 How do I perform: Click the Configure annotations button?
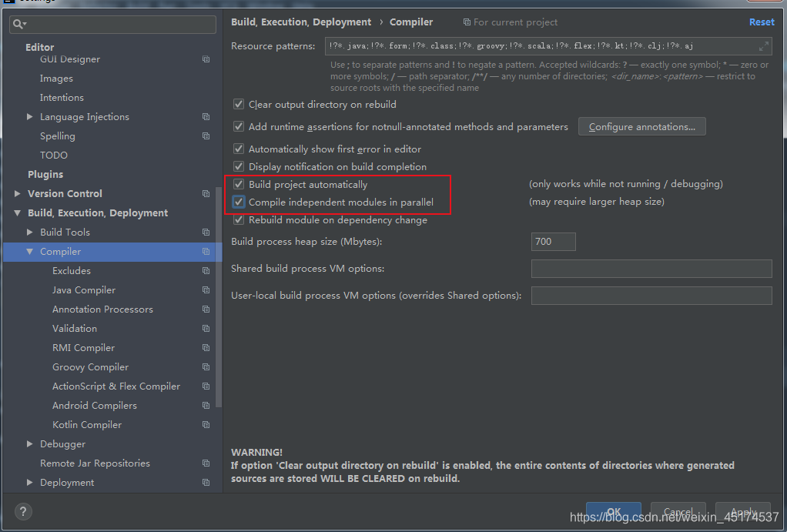(x=642, y=126)
